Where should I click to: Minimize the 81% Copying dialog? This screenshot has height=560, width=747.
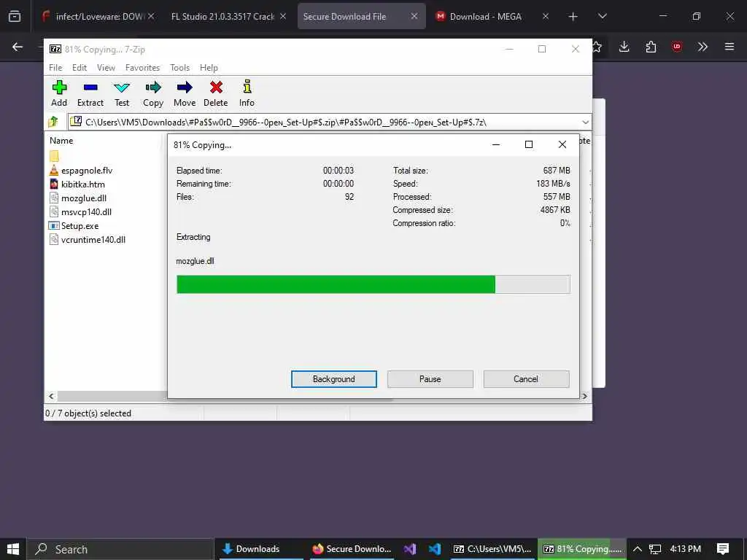496,145
